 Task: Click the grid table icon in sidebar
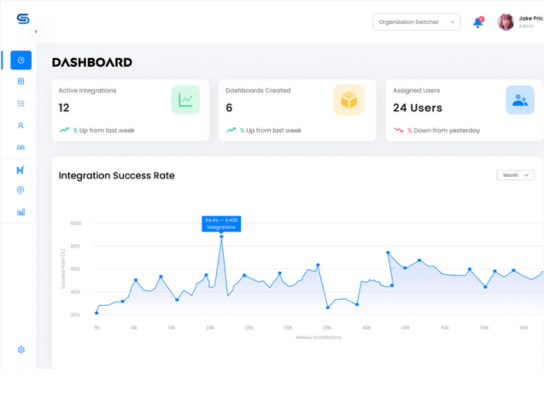click(21, 82)
